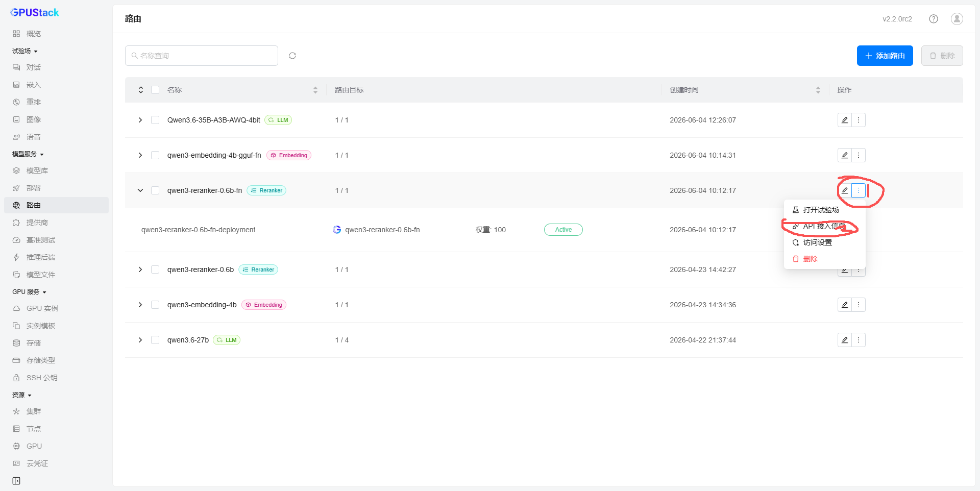980x491 pixels.
Task: Open 模型文件 in the sidebar
Action: 56,275
